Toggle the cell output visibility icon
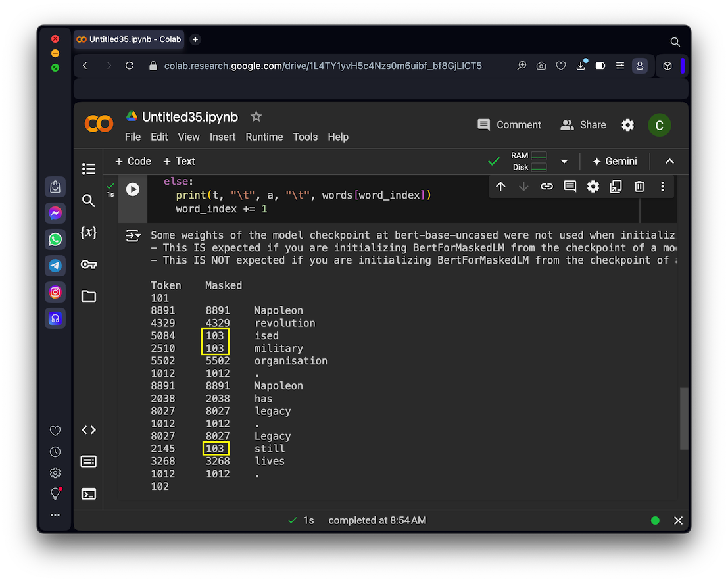Viewport: 728px width, 582px height. coord(133,235)
